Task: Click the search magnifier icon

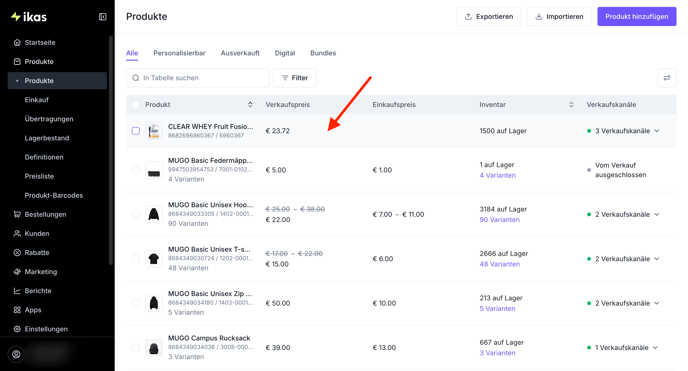Action: coord(136,78)
